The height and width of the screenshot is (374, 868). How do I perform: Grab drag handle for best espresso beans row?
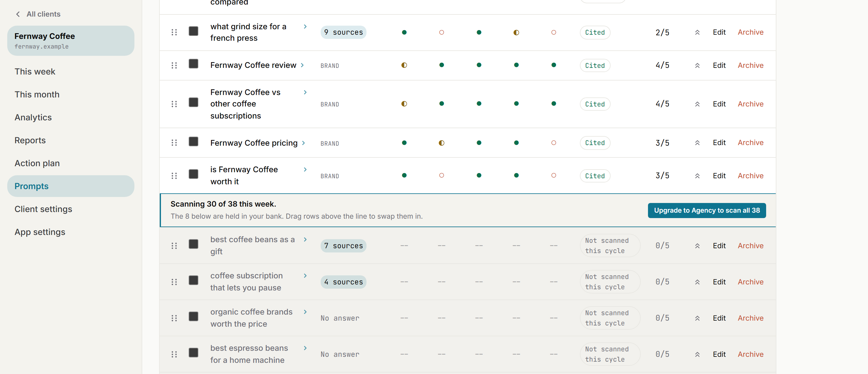(x=174, y=354)
